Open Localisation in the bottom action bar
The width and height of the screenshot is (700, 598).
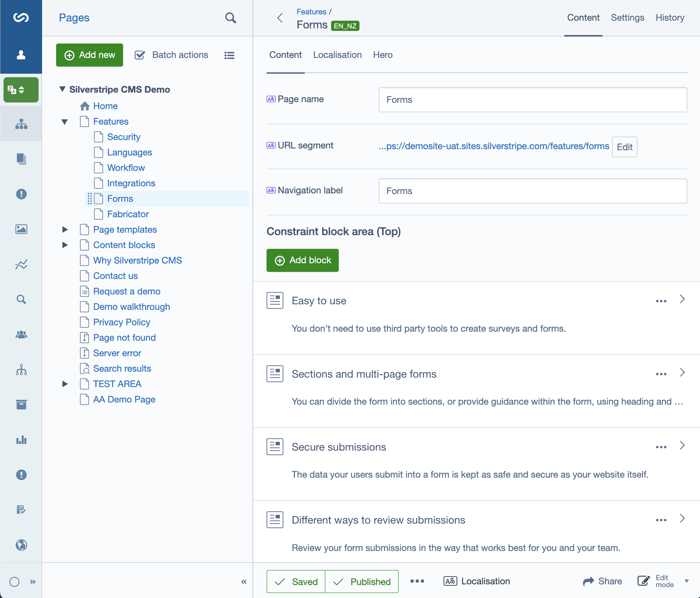[x=477, y=582]
